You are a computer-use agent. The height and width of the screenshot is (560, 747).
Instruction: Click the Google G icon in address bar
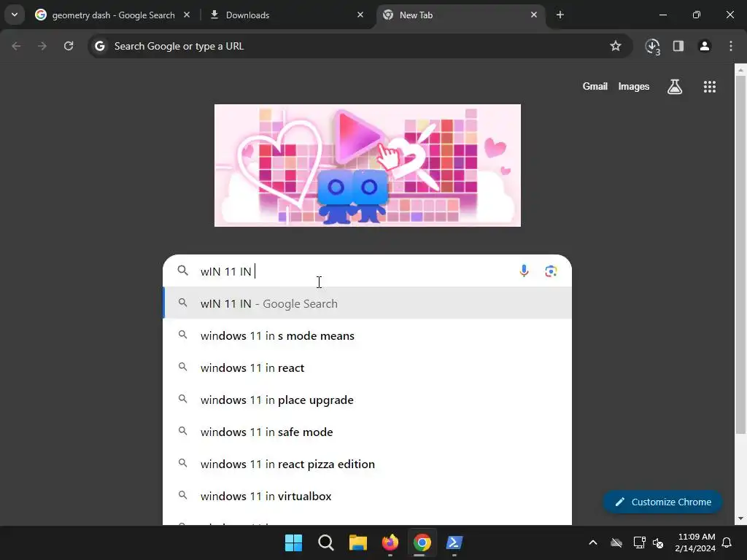(99, 46)
